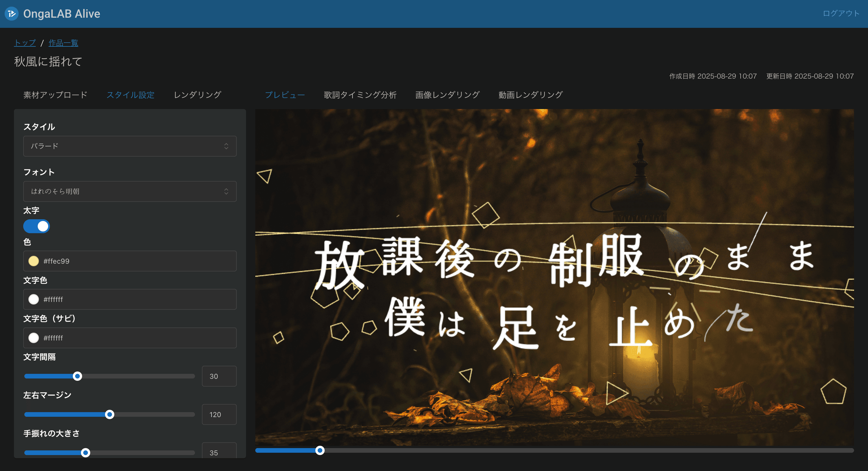Click the 文字間隔 slider handle

tap(77, 376)
